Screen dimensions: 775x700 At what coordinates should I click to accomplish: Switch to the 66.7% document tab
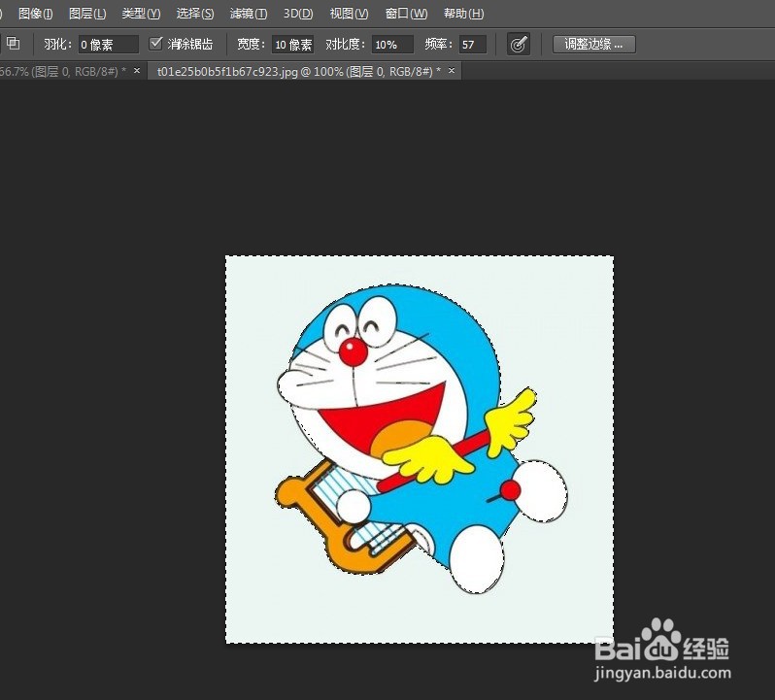[x=62, y=72]
